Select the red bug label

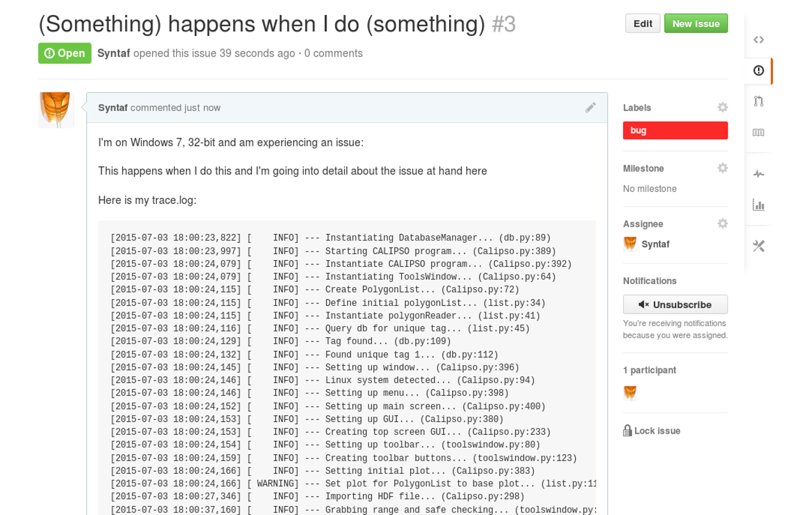pyautogui.click(x=675, y=130)
